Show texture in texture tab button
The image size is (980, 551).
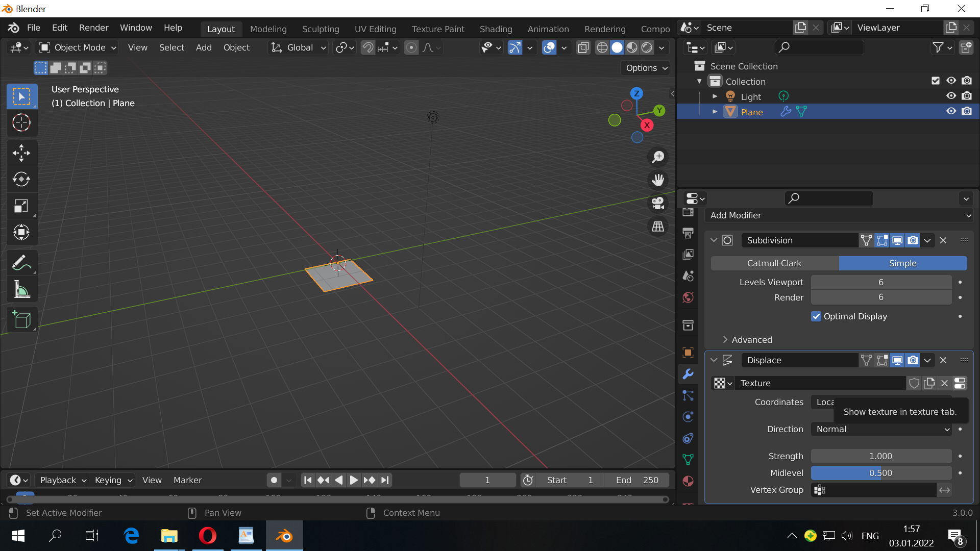[960, 383]
